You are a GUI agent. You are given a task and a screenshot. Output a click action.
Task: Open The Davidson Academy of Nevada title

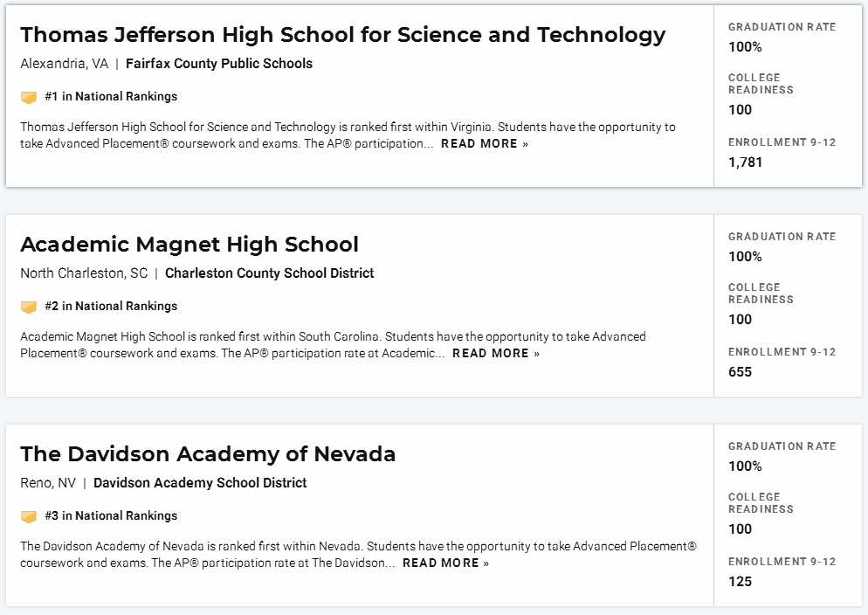[x=208, y=454]
